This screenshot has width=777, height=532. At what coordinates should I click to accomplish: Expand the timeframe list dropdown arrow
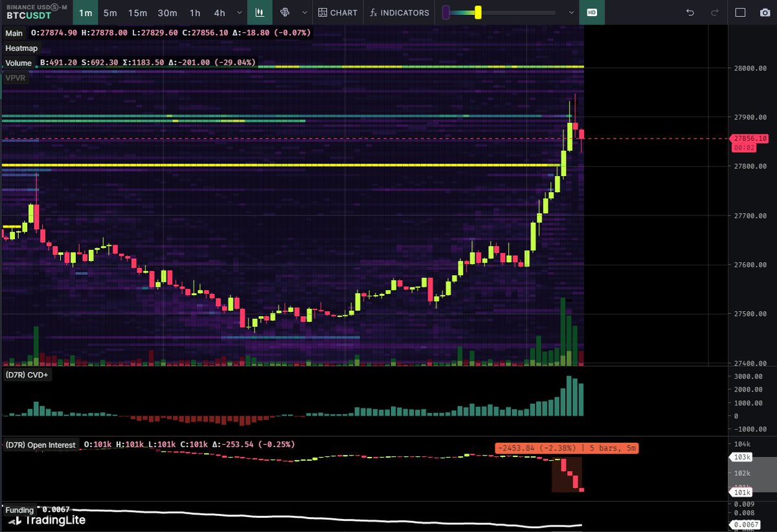coord(240,12)
